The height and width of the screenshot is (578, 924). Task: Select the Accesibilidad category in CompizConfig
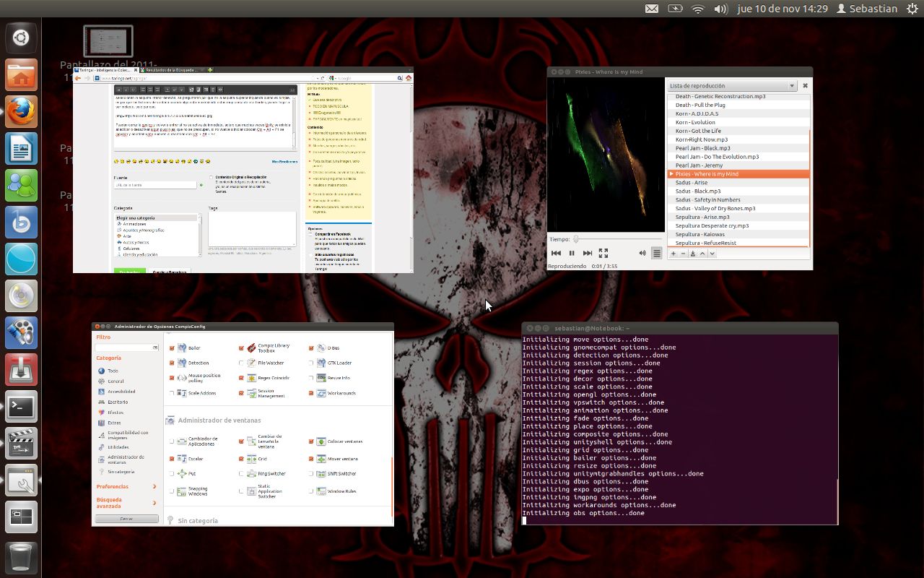pyautogui.click(x=116, y=392)
